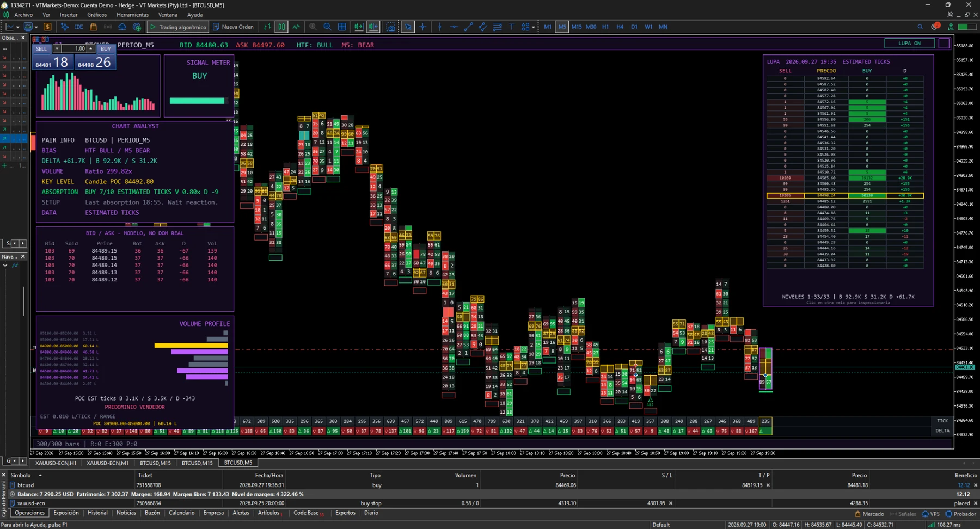The height and width of the screenshot is (529, 980).
Task: Click the LVL depth indicator icon
Action: point(951,27)
